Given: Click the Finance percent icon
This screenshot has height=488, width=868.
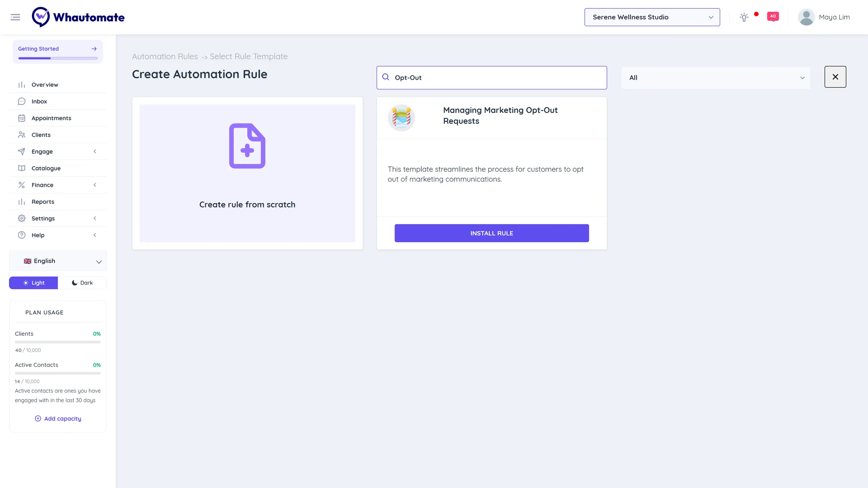Looking at the screenshot, I should [22, 185].
